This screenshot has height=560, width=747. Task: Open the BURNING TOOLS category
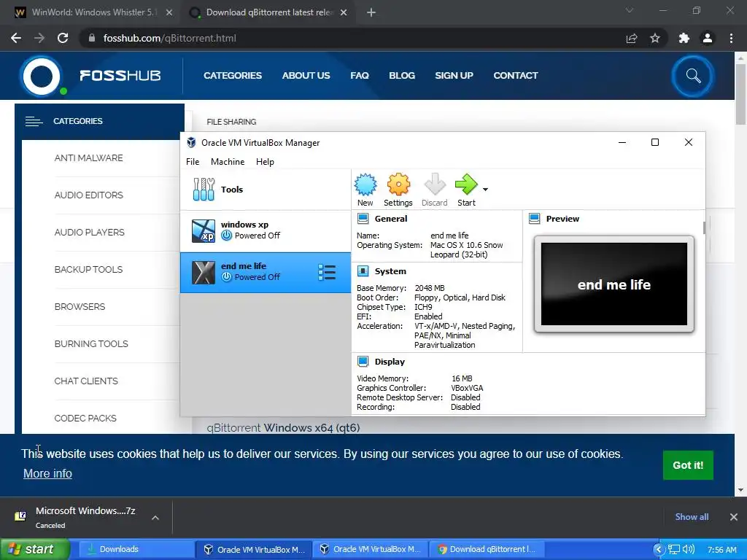(91, 343)
